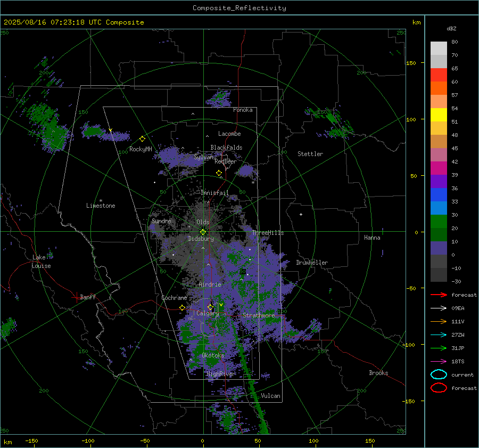The height and width of the screenshot is (448, 479).
Task: Click the cyan current ellipse legend icon
Action: click(x=439, y=374)
